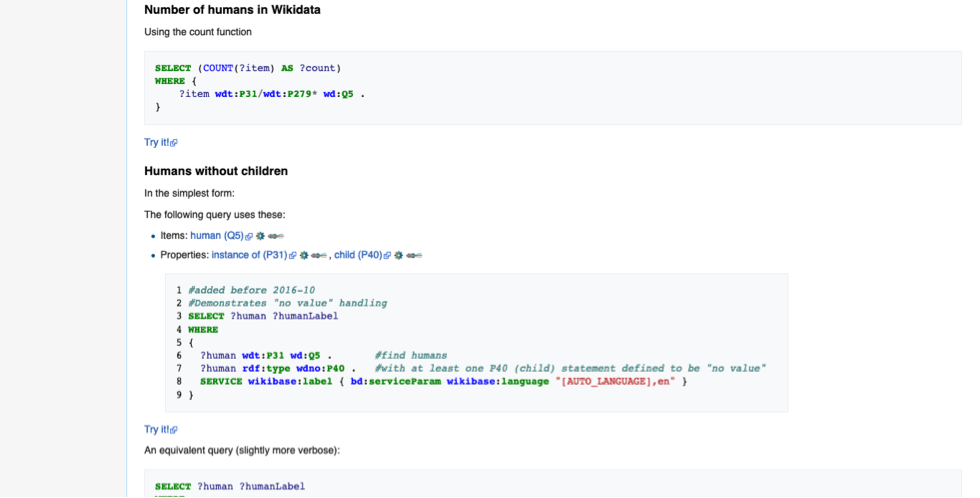Click 'The following query uses these:' text
Image resolution: width=980 pixels, height=498 pixels.
(215, 215)
